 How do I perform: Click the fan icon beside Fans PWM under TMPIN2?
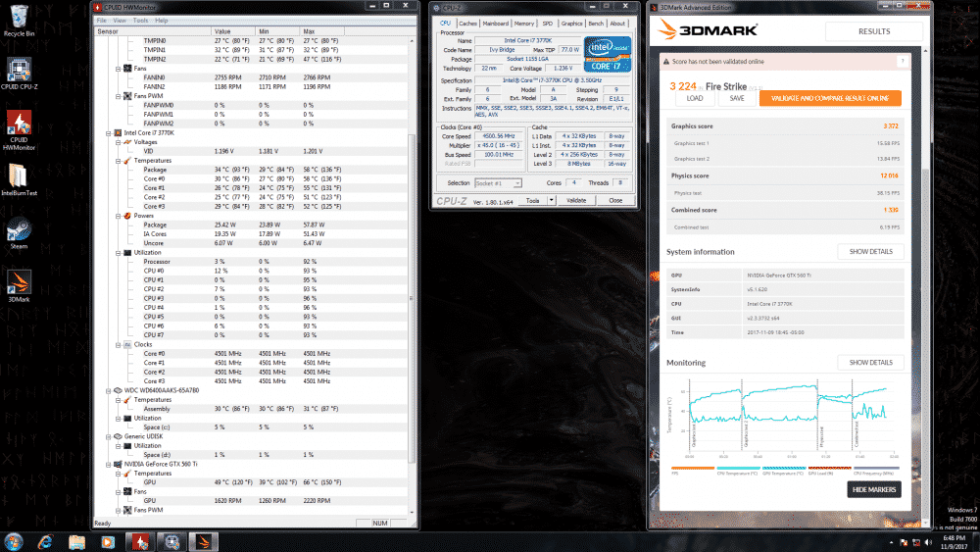coord(127,96)
